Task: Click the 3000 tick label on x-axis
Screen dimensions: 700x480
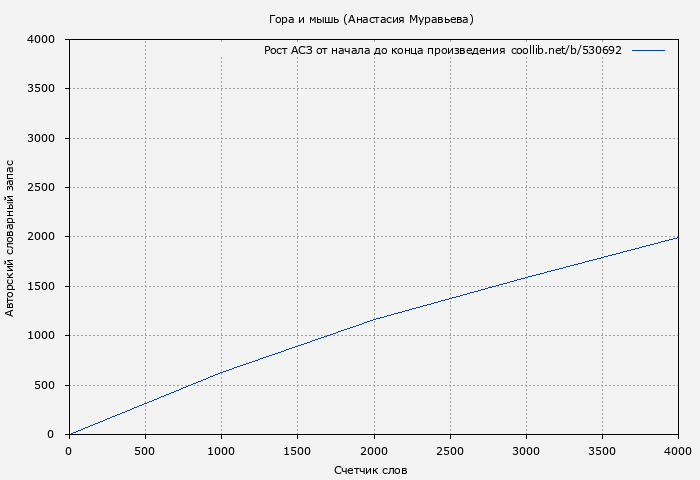Action: coord(526,451)
